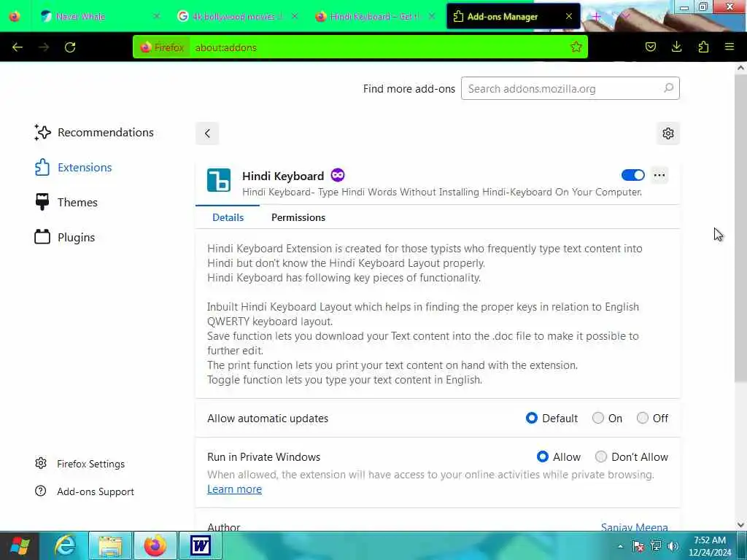The width and height of the screenshot is (747, 560).
Task: Open File Explorer from taskbar
Action: [110, 545]
